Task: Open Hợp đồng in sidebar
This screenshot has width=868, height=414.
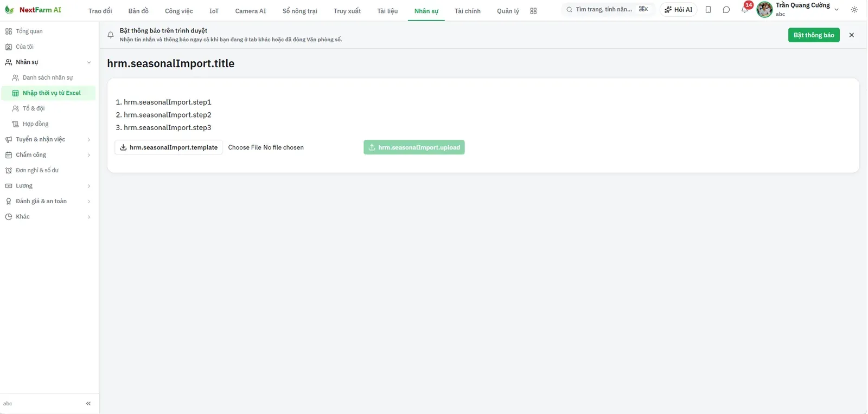Action: (x=48, y=124)
